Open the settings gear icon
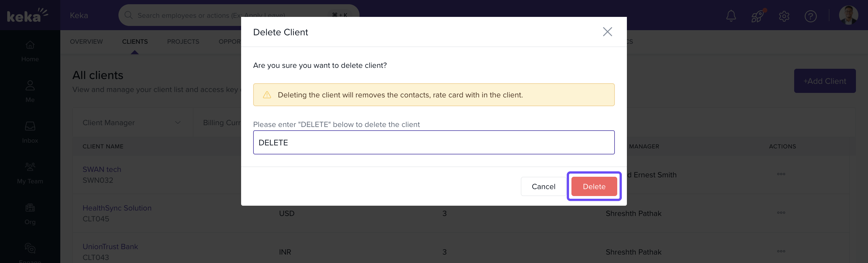This screenshot has width=868, height=263. 784,16
